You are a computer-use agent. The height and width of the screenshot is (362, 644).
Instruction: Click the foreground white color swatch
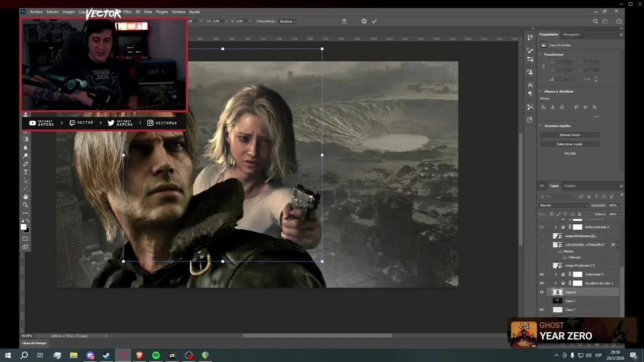click(23, 227)
